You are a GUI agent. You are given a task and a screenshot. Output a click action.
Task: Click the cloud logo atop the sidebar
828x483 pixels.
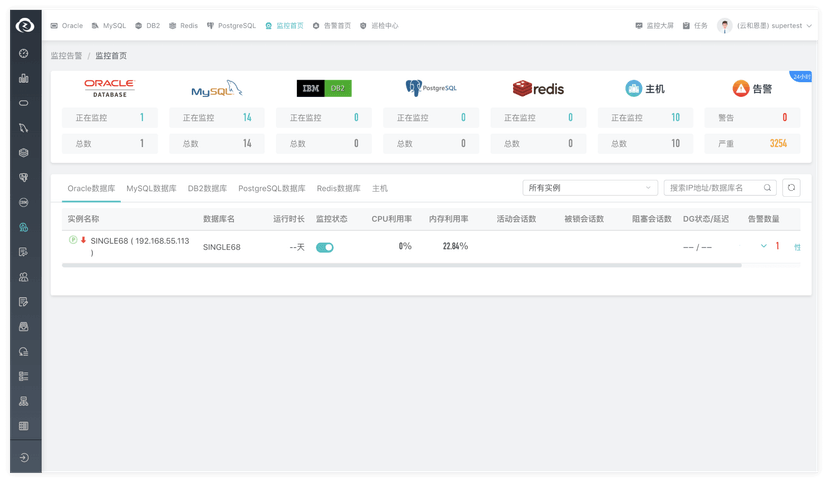click(25, 25)
